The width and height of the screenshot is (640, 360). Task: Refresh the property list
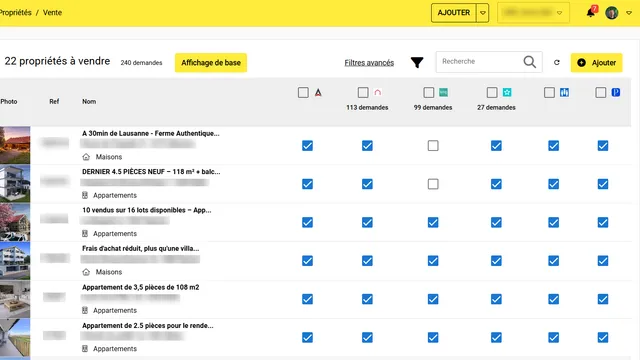[556, 62]
